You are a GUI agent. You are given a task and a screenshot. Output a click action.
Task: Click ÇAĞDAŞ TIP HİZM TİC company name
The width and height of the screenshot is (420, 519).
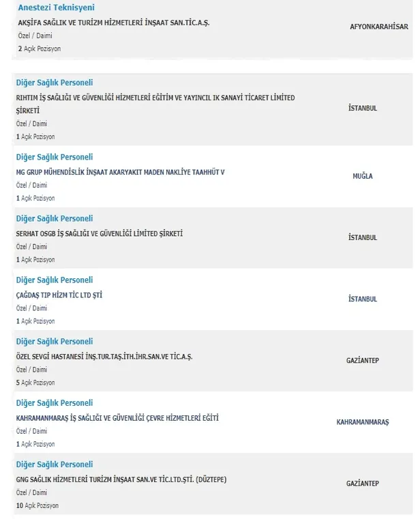pyautogui.click(x=59, y=295)
